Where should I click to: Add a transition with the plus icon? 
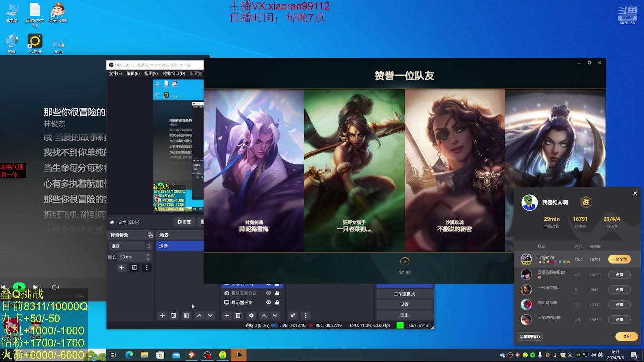click(121, 268)
